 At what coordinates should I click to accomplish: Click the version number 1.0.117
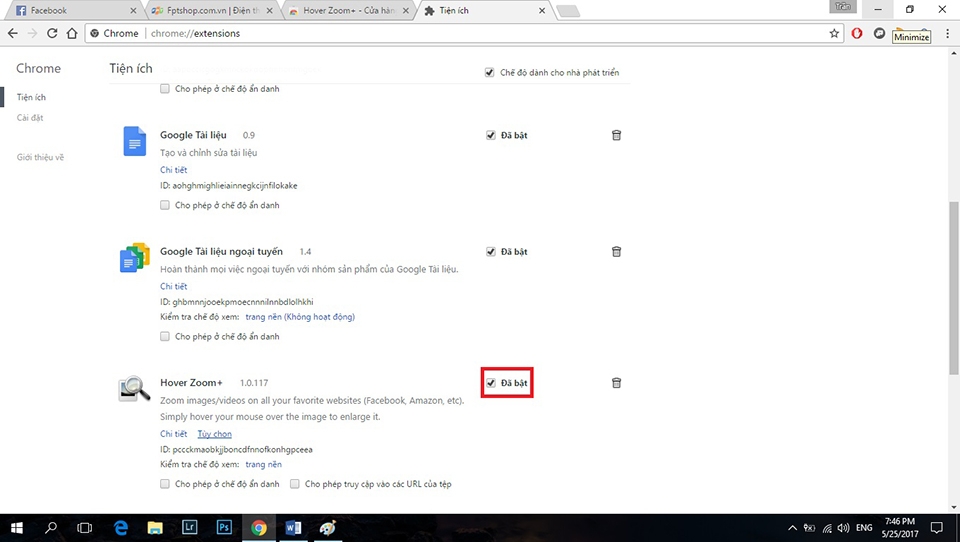coord(254,383)
